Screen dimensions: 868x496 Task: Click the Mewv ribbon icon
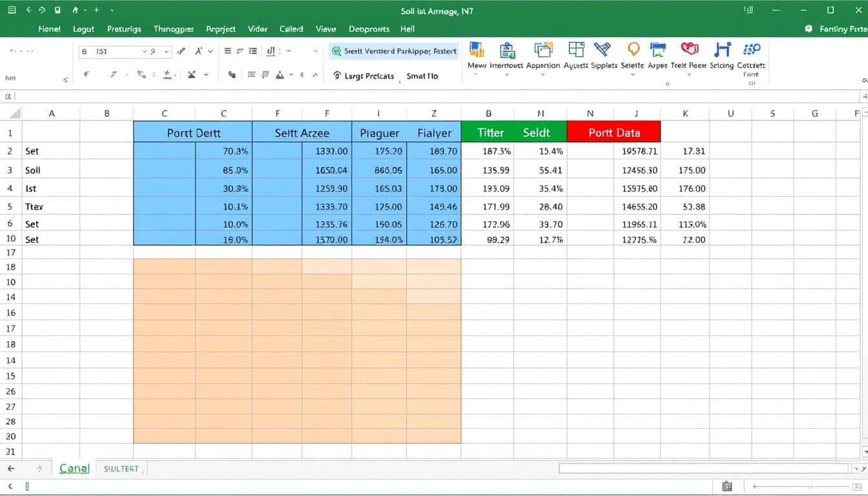[x=477, y=50]
